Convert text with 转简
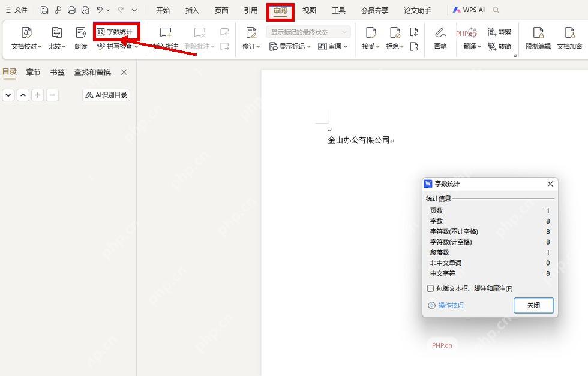The width and height of the screenshot is (588, 376). pyautogui.click(x=499, y=47)
